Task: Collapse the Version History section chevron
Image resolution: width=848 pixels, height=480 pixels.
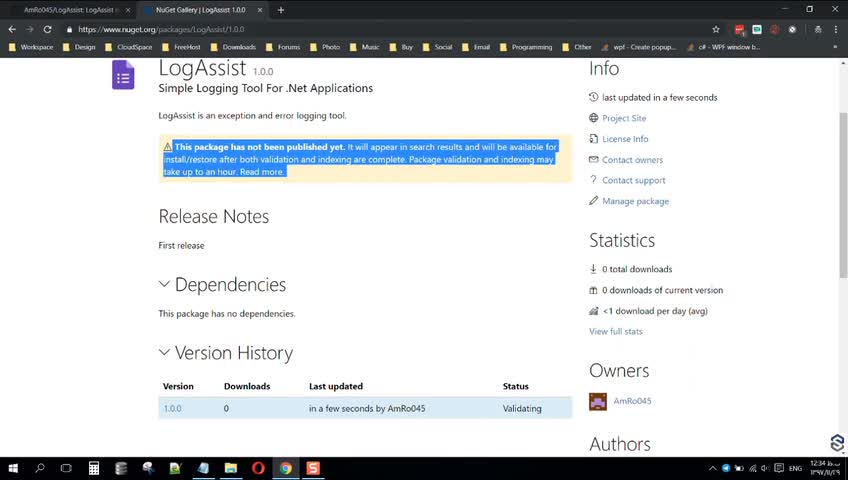Action: pos(164,352)
